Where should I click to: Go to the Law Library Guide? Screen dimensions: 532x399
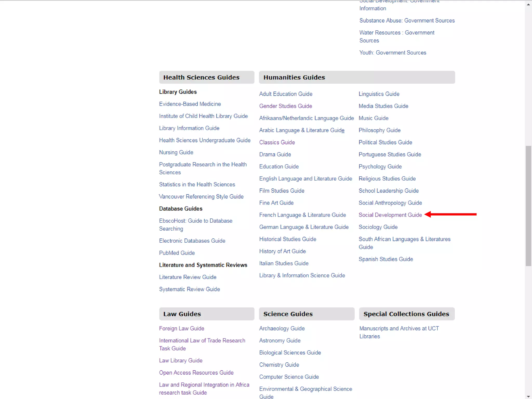click(181, 361)
